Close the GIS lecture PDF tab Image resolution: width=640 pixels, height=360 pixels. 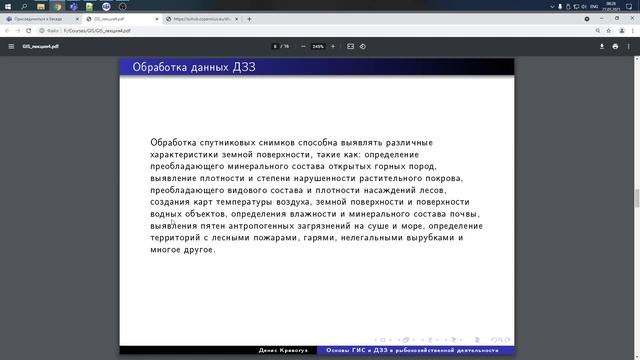click(157, 19)
